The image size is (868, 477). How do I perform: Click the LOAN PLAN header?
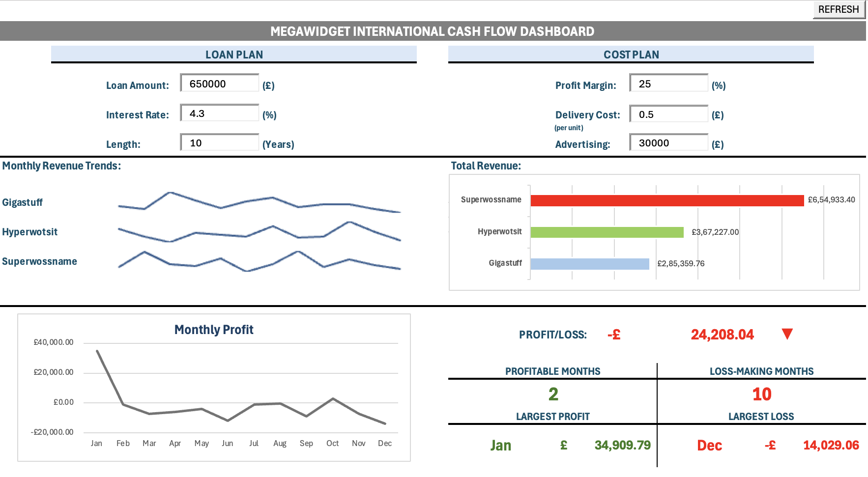234,55
